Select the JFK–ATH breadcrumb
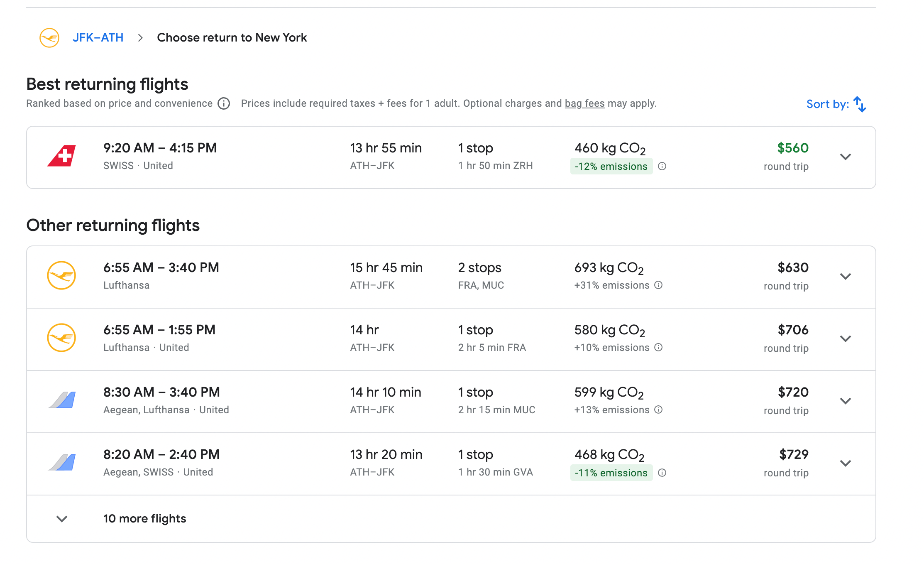The image size is (924, 564). tap(98, 37)
